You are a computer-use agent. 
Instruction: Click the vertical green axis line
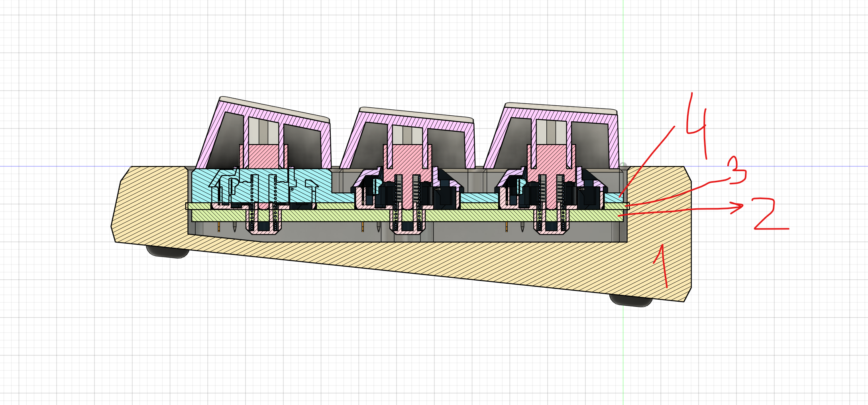(623, 60)
